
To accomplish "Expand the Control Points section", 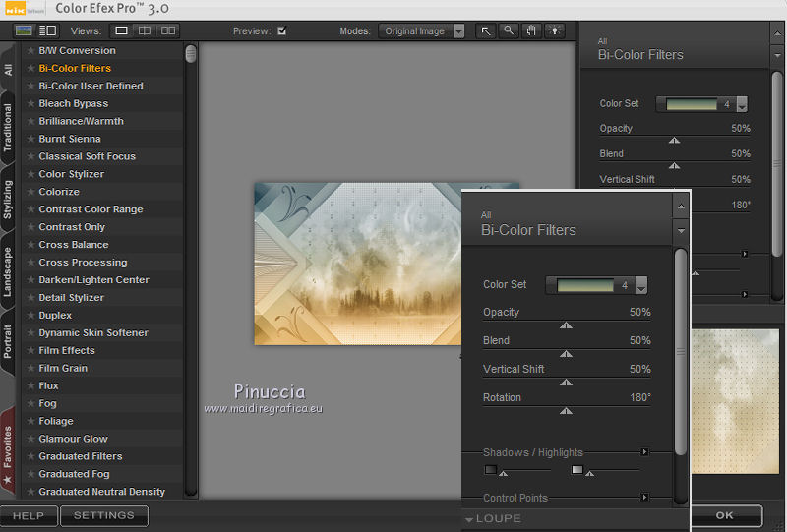I will tap(645, 498).
